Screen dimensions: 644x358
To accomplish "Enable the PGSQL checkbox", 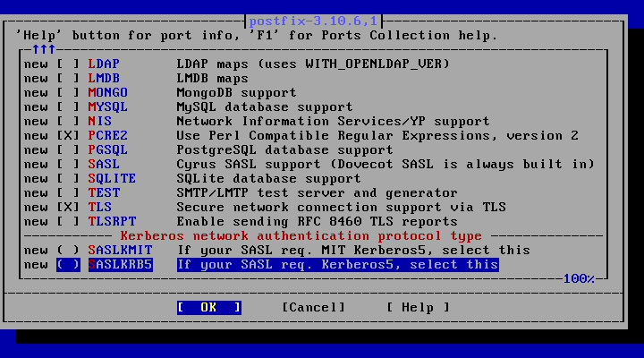I will [x=68, y=150].
